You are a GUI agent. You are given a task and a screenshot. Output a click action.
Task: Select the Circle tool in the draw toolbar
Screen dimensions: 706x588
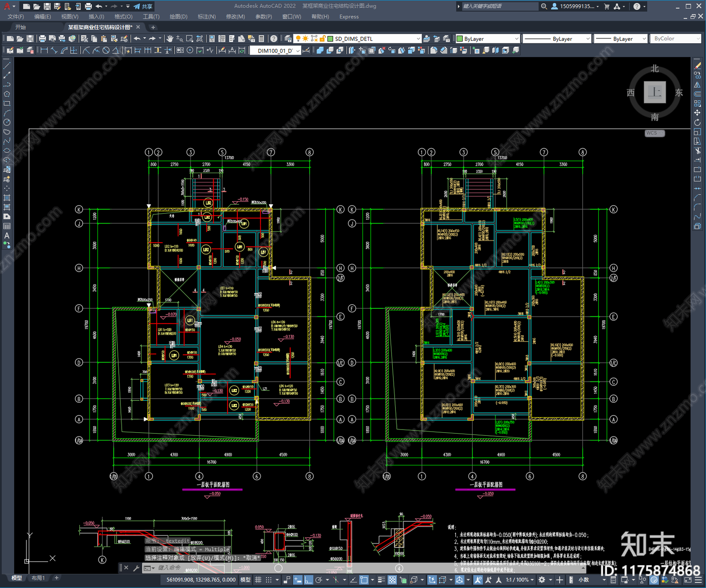(7, 122)
